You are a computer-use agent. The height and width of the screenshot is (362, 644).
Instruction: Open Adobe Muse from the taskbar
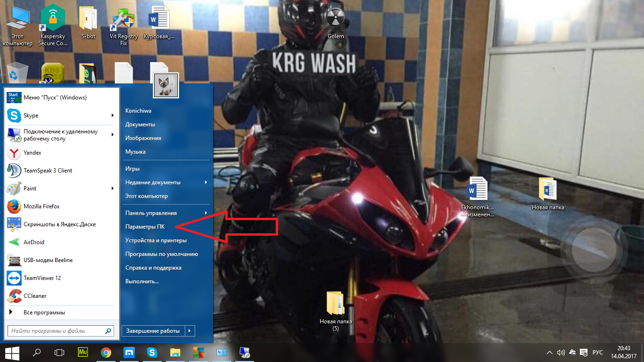pos(83,352)
